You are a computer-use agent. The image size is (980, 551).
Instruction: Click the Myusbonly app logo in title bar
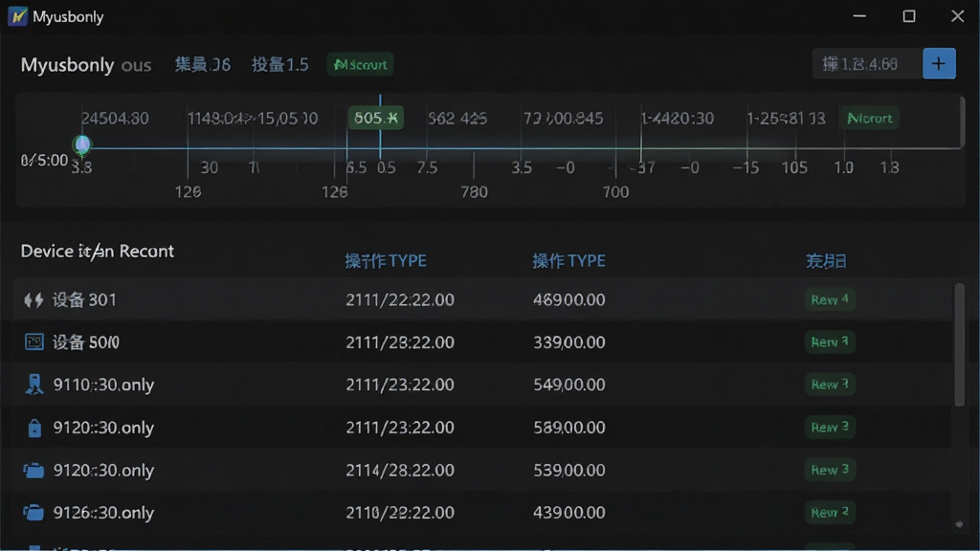click(17, 16)
